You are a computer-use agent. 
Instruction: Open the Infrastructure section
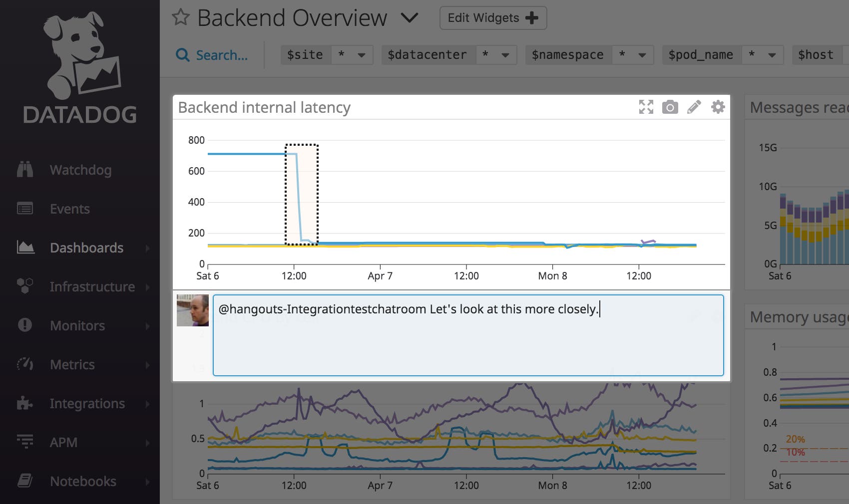coord(92,286)
